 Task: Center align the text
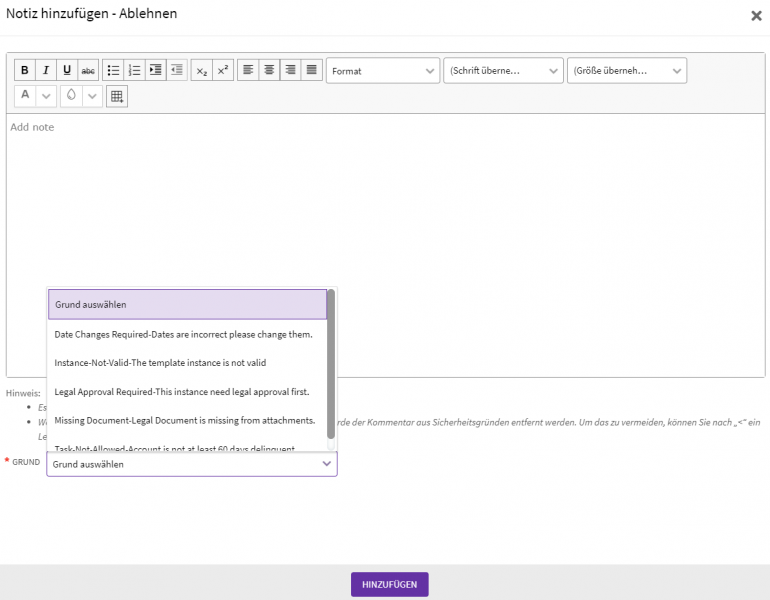(x=268, y=70)
